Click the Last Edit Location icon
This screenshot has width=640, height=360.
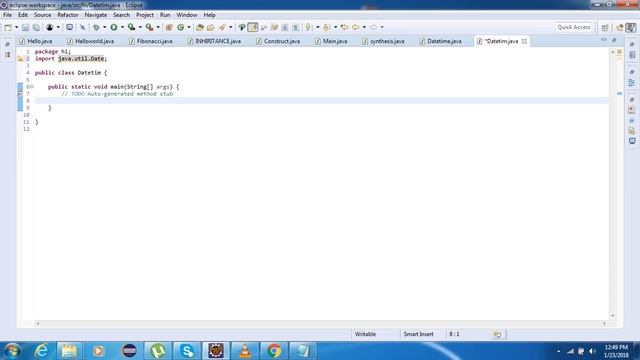(344, 27)
